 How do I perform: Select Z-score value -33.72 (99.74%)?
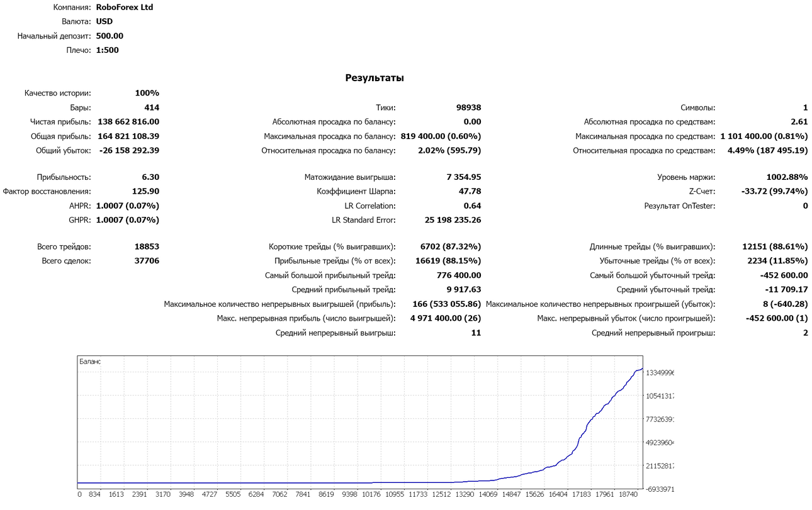point(775,191)
